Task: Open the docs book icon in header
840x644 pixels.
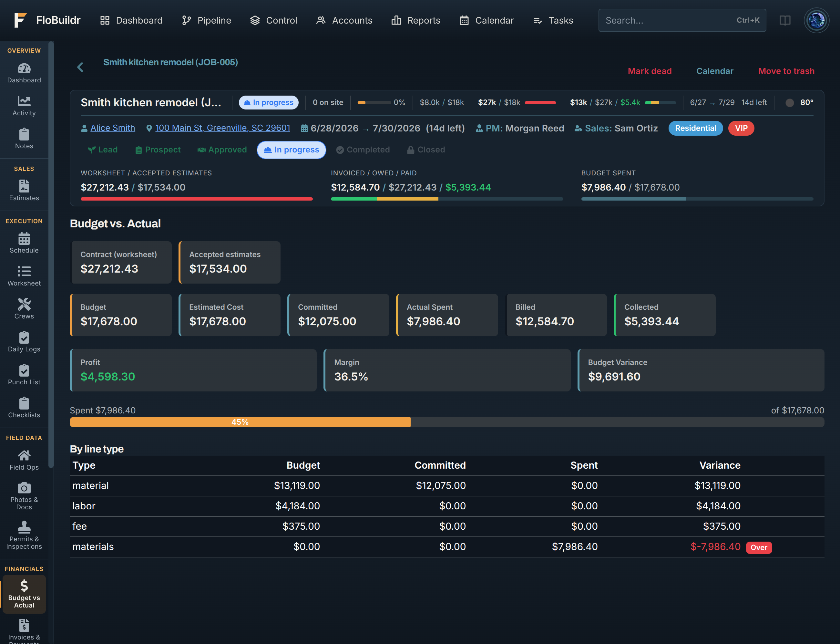Action: pos(785,20)
